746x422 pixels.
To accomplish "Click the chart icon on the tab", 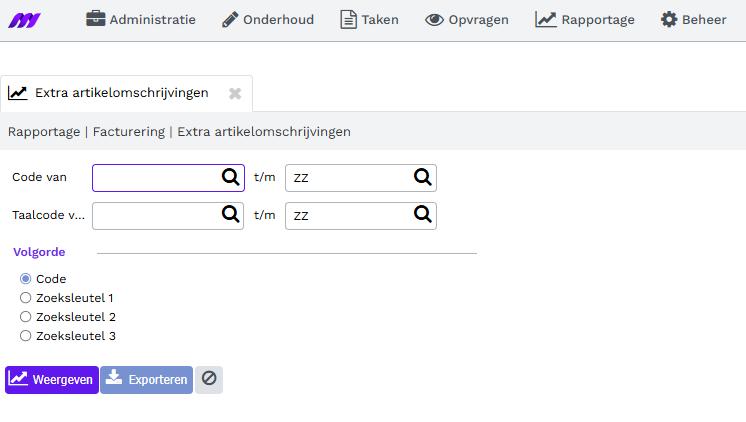I will click(18, 93).
